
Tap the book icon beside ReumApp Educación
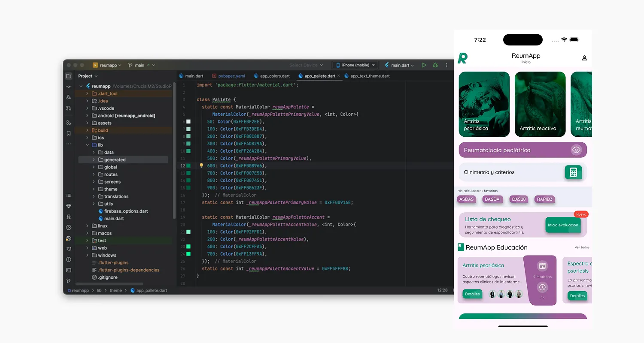click(461, 247)
